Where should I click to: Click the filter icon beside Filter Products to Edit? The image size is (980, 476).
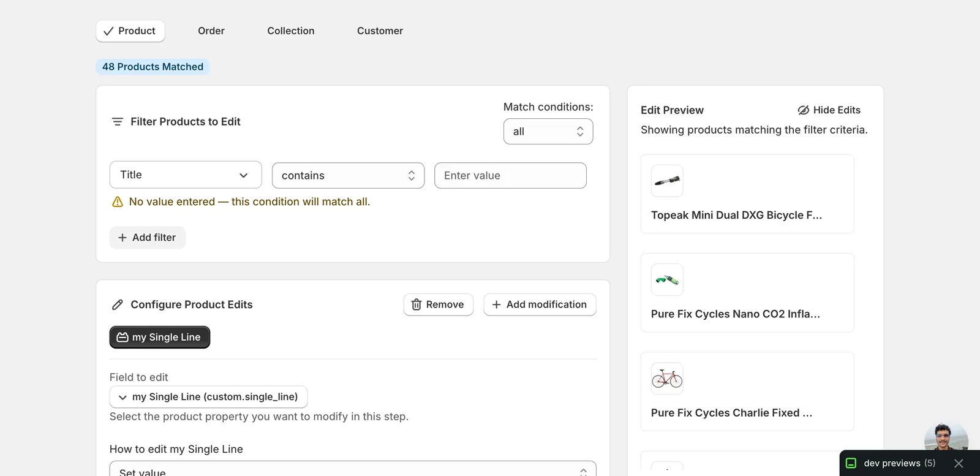pyautogui.click(x=118, y=122)
